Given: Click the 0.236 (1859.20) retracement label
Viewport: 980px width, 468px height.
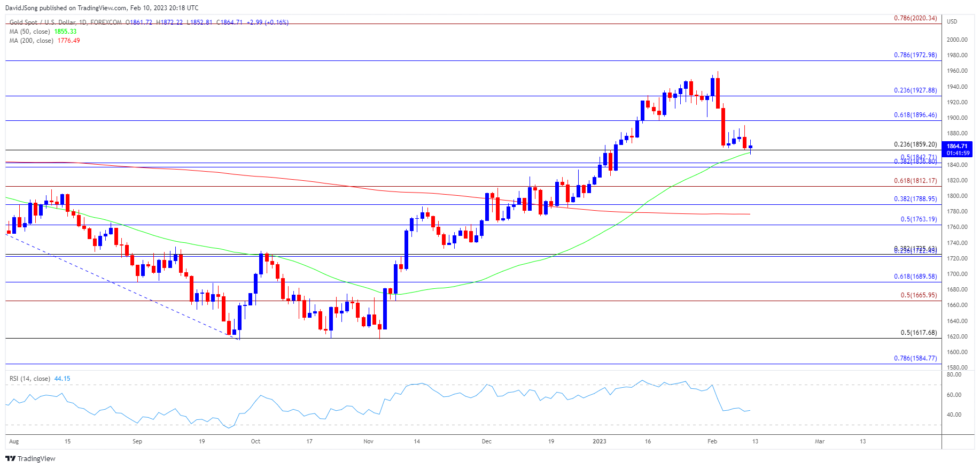Looking at the screenshot, I should point(915,144).
